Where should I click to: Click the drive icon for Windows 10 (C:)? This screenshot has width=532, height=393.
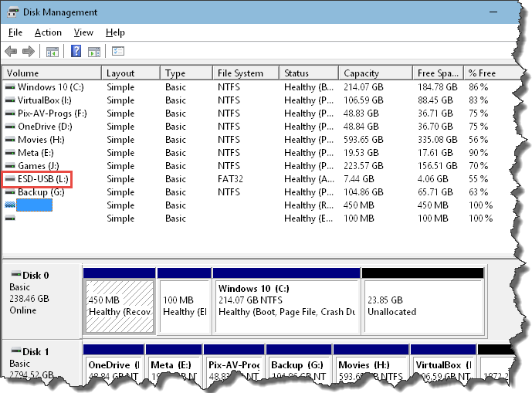coord(10,87)
